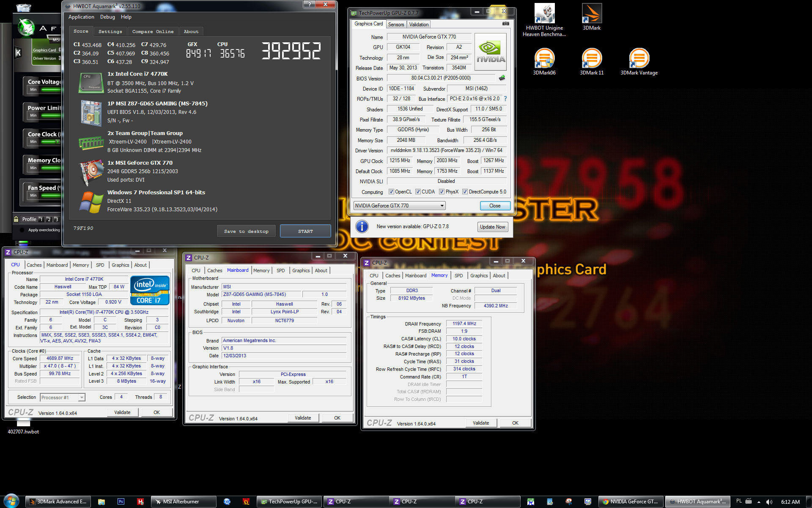Click the Aquamark title bar help button

[310, 4]
